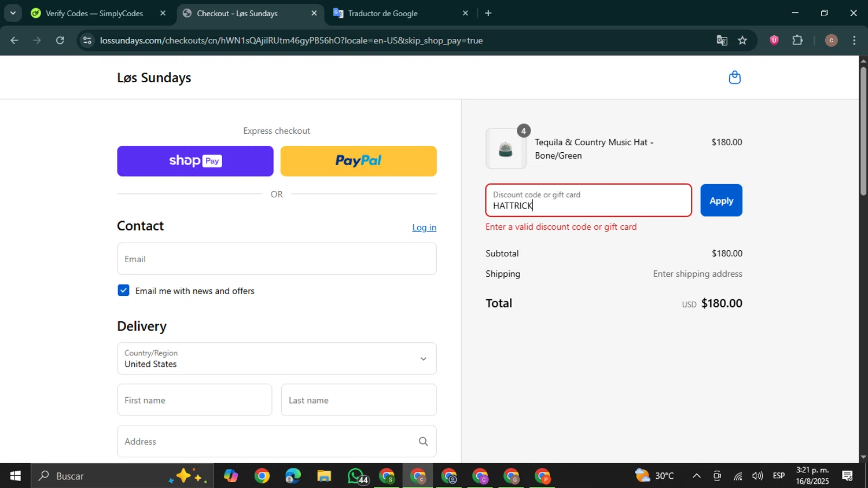Show hidden system tray icons

click(x=697, y=476)
